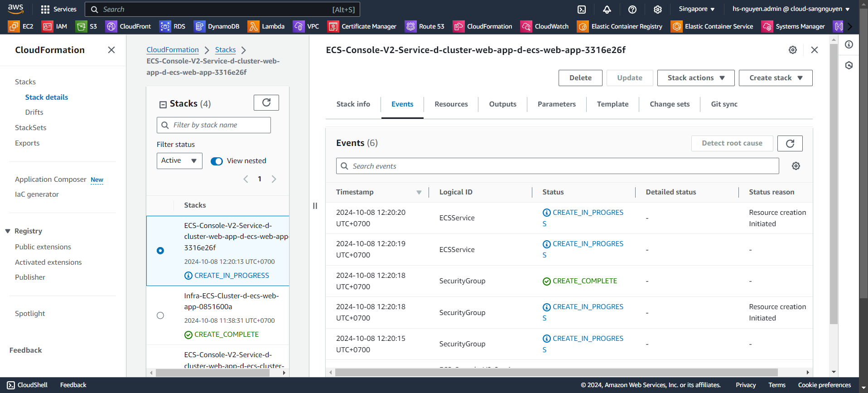This screenshot has width=868, height=393.
Task: Switch to the Resources tab
Action: [451, 104]
